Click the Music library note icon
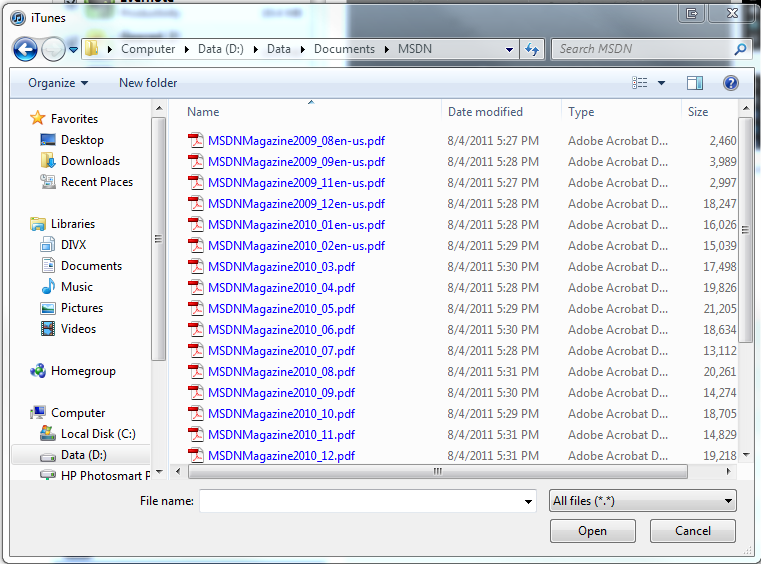761x564 pixels. coord(48,286)
